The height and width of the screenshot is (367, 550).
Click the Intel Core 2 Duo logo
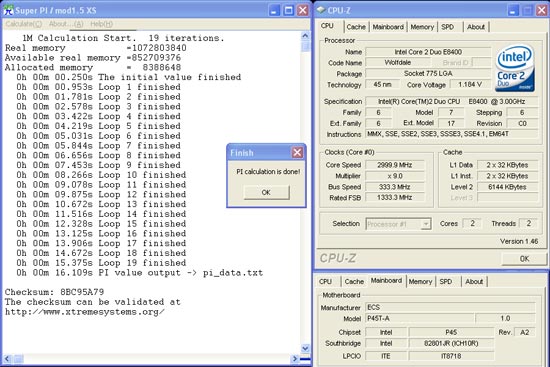coord(515,68)
